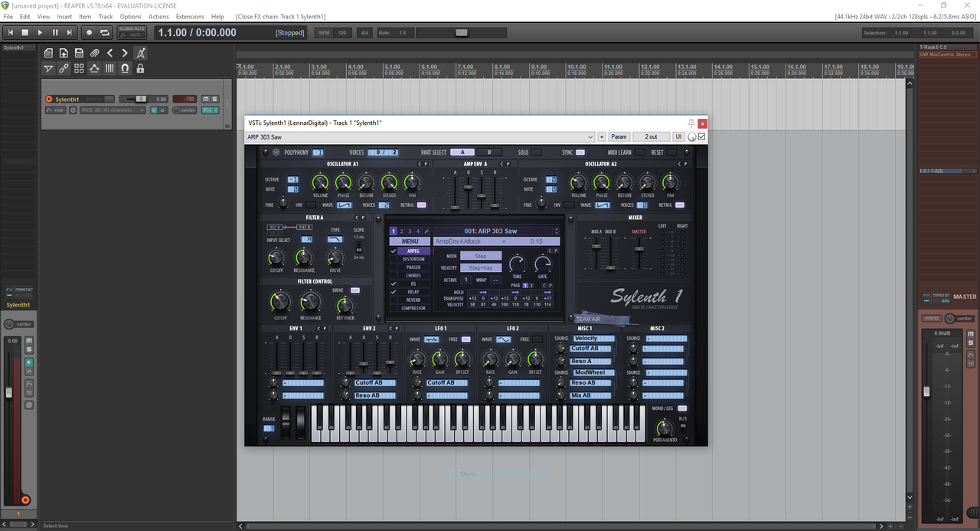Go to project start in transport
980x531 pixels.
coord(11,32)
